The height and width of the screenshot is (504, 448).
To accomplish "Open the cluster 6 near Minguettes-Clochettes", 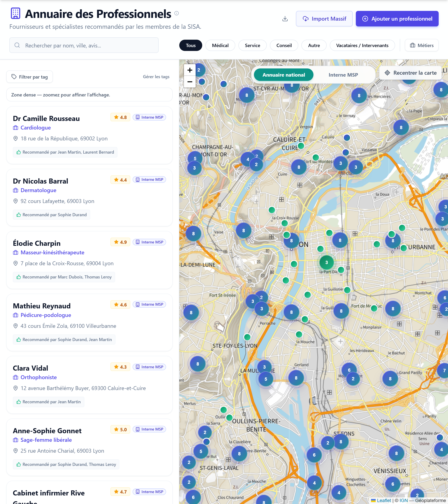I will pos(393,484).
